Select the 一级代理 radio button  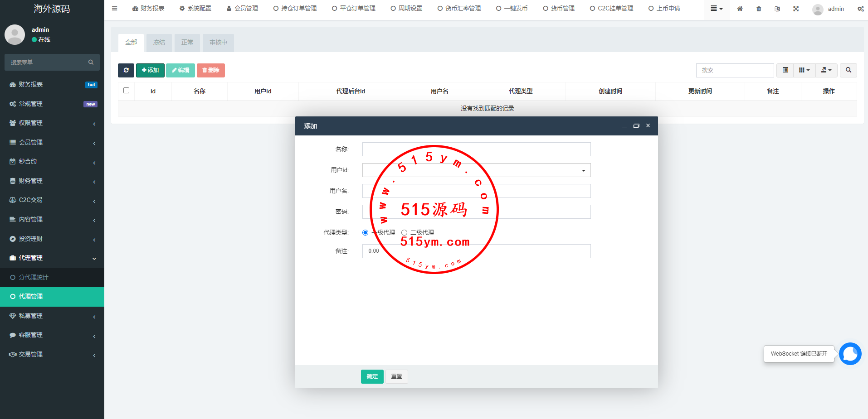click(x=366, y=232)
